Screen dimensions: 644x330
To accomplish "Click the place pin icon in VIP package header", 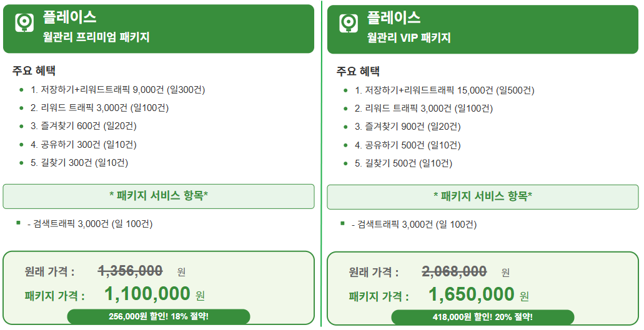I will (349, 23).
